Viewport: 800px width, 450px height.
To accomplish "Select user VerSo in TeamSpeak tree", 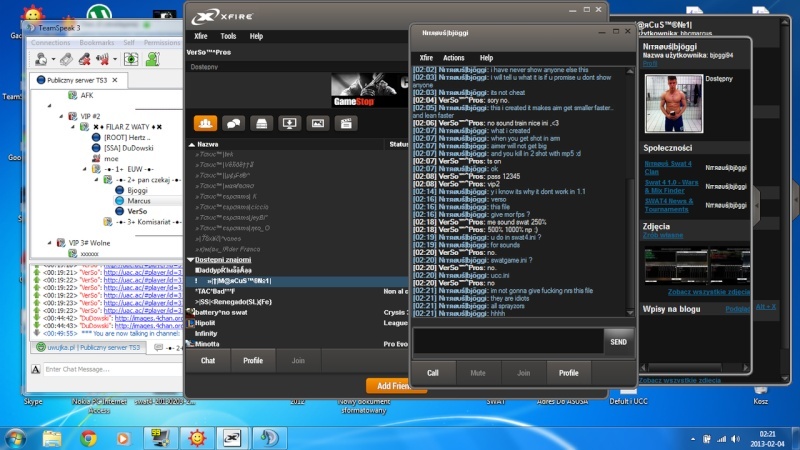I will point(137,211).
